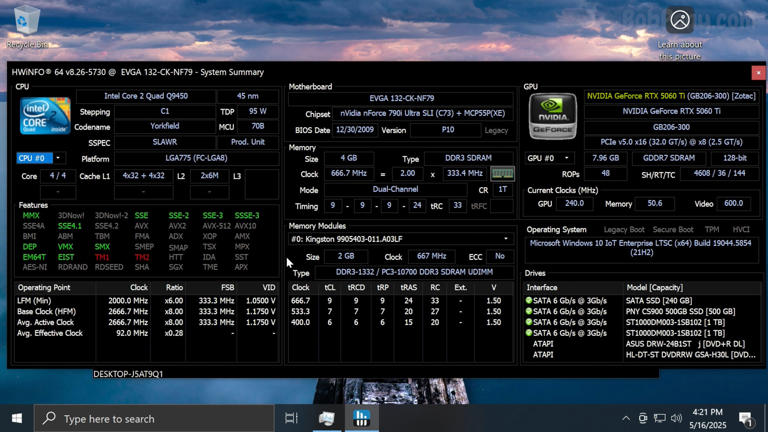
Task: Open the notification center icon
Action: click(746, 418)
